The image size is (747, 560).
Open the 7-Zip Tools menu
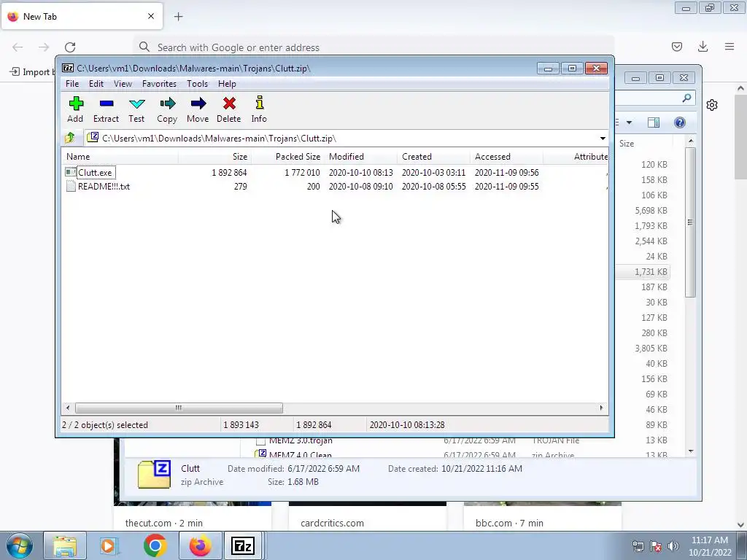tap(197, 84)
